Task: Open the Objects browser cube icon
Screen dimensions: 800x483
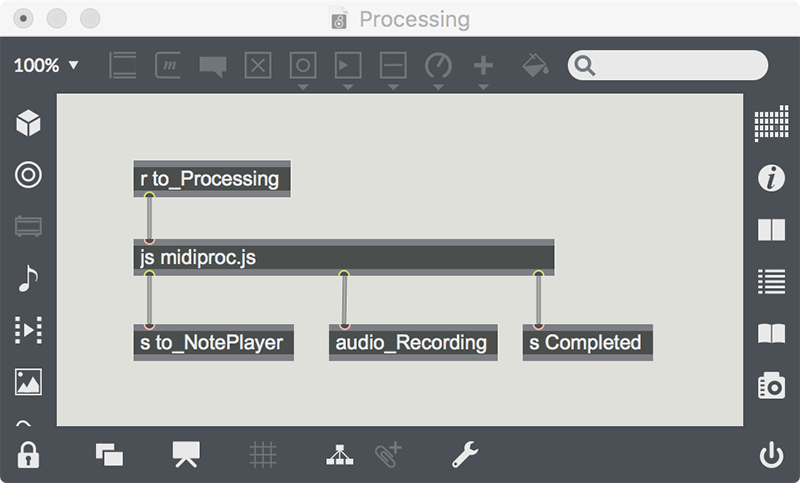Action: pyautogui.click(x=28, y=123)
